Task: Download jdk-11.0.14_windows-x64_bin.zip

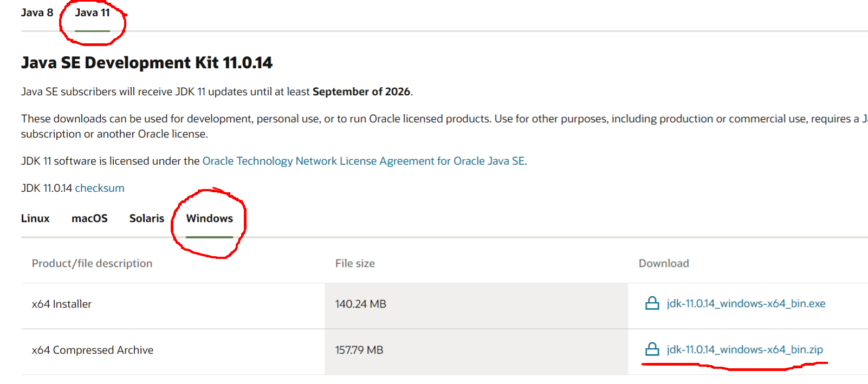Action: coord(744,349)
